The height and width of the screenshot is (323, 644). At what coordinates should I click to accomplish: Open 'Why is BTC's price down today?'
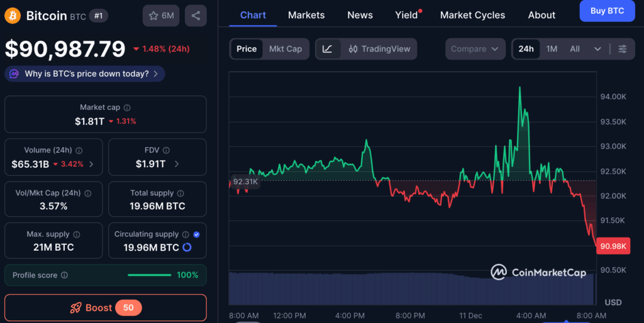click(x=85, y=74)
